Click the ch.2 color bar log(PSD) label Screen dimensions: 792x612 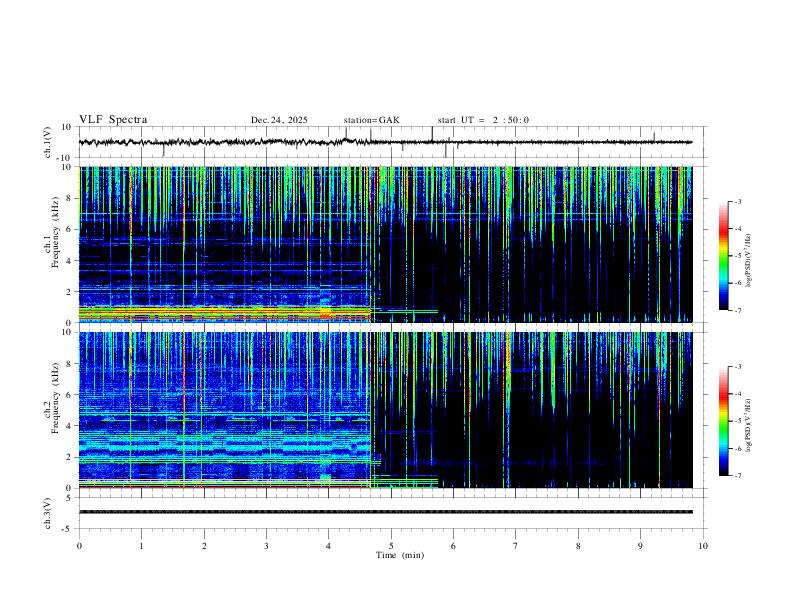(749, 425)
